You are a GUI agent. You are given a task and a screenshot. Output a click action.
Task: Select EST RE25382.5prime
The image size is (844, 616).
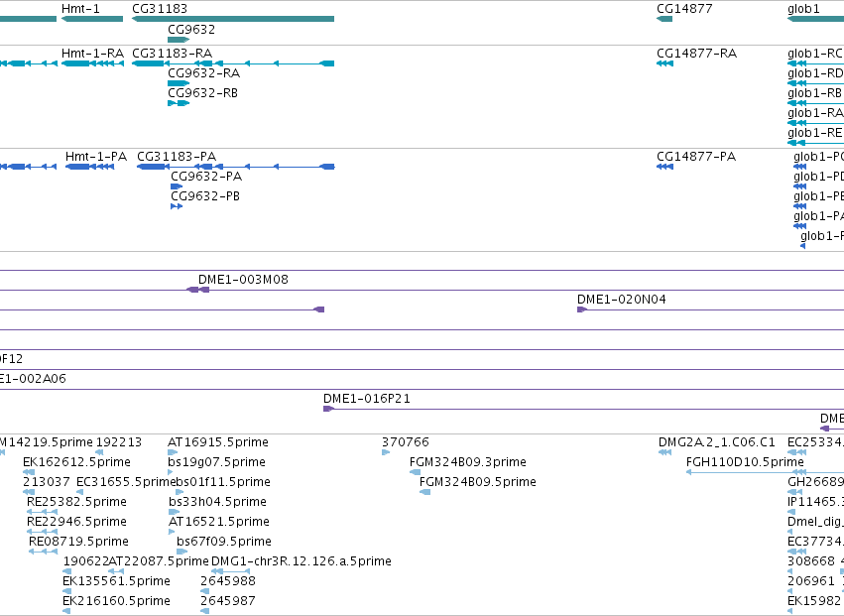point(76,502)
